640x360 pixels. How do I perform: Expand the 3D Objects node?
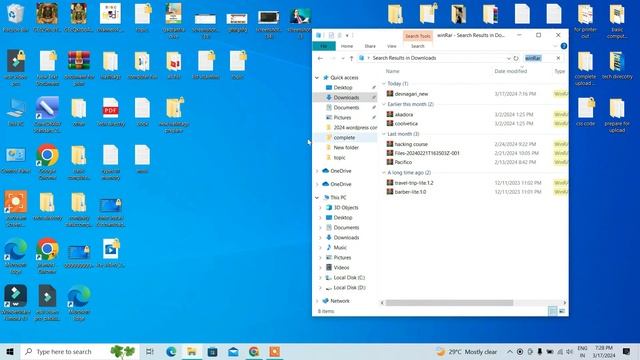(320, 208)
